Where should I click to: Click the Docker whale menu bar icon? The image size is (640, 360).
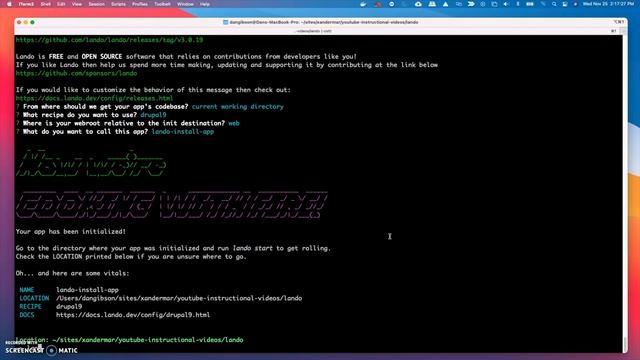(363, 4)
